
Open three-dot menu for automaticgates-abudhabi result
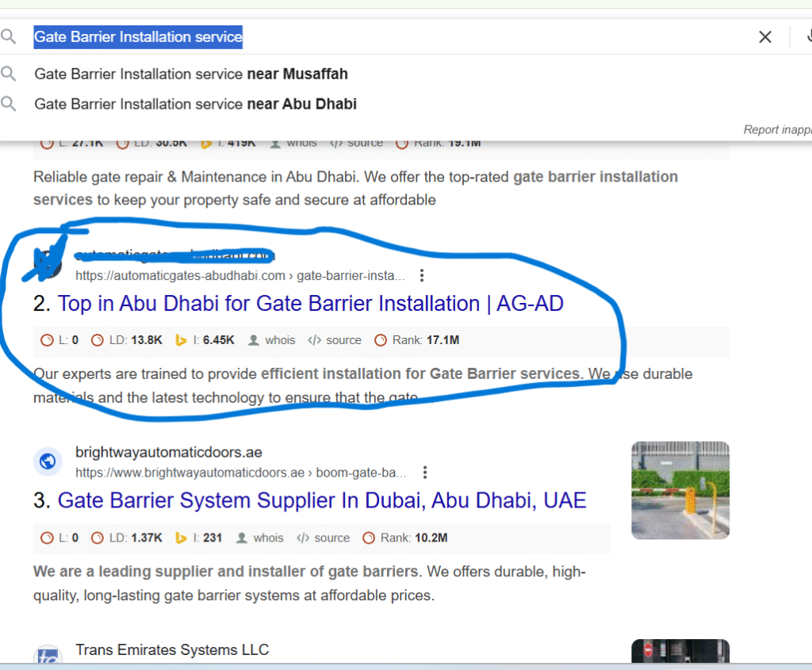tap(422, 276)
